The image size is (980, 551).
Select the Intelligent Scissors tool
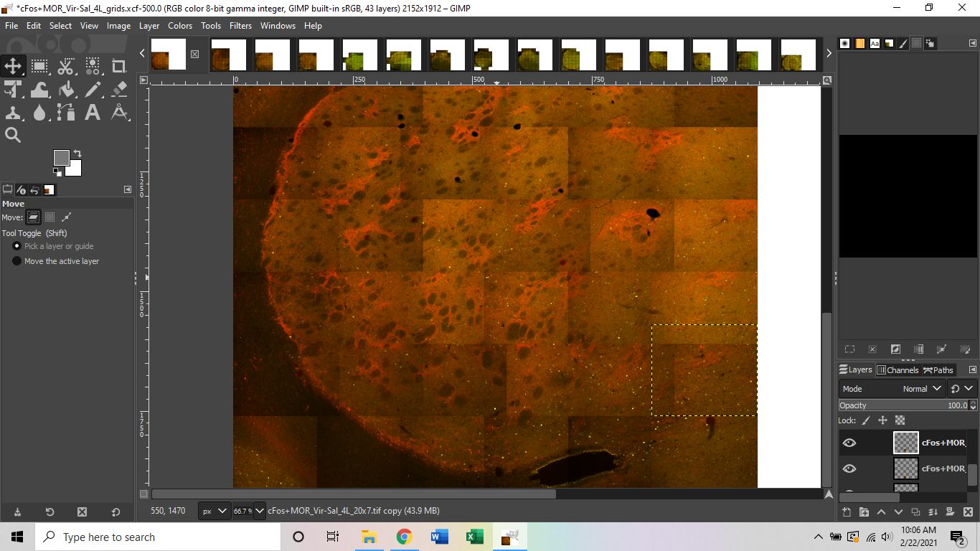66,65
